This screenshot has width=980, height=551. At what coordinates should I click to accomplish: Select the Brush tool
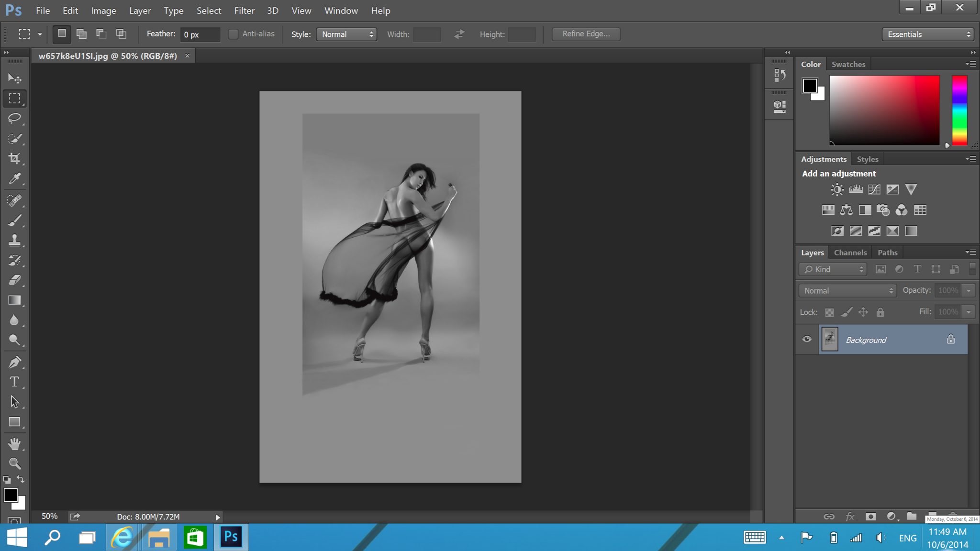click(15, 220)
